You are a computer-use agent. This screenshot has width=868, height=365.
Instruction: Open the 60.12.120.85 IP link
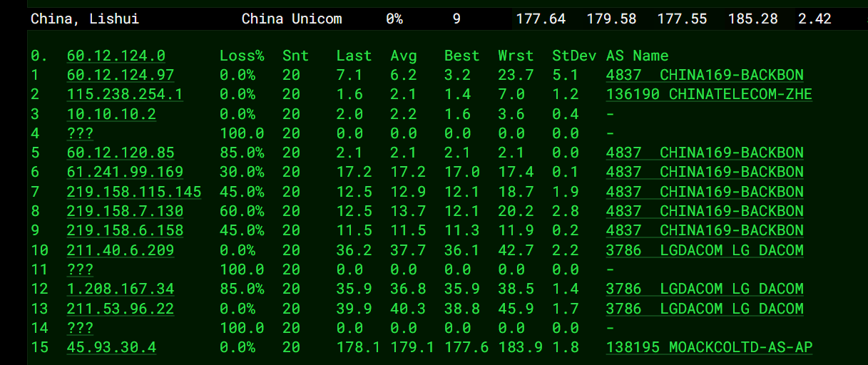click(x=121, y=153)
